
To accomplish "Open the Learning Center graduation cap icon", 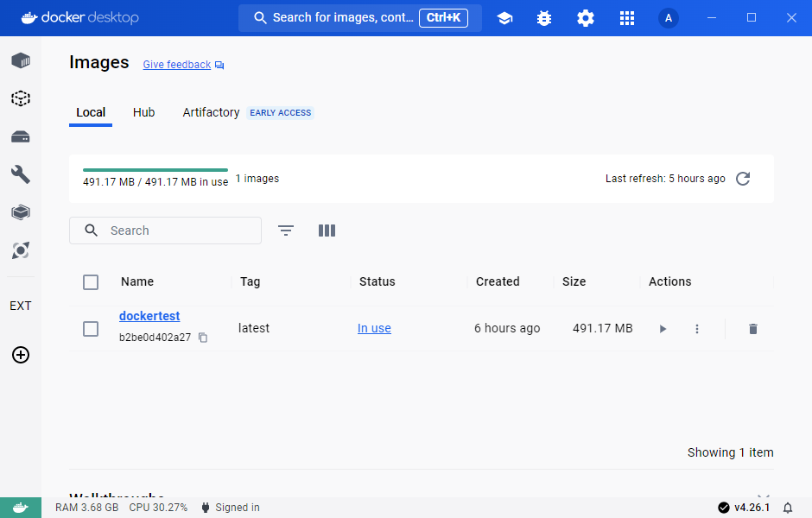I will click(504, 18).
